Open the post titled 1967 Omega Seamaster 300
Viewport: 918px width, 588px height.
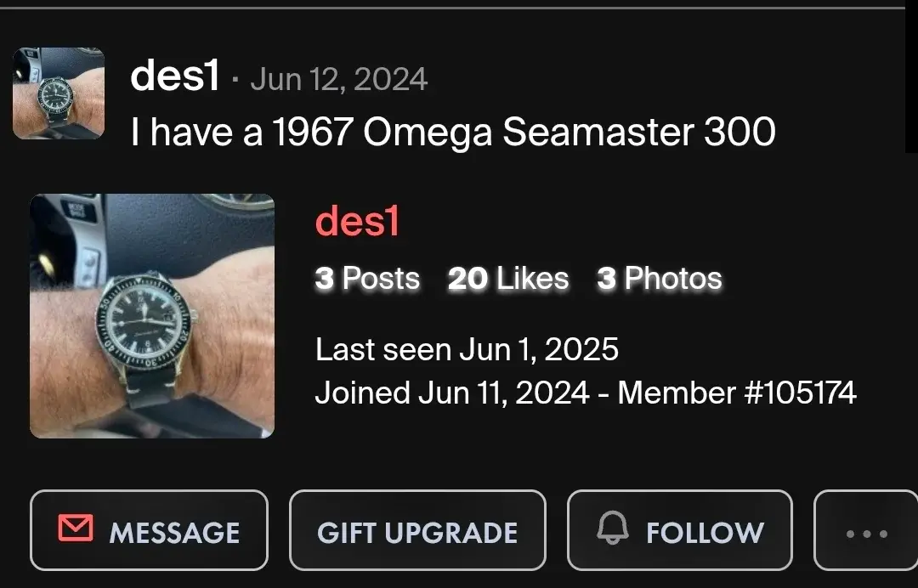pyautogui.click(x=453, y=132)
